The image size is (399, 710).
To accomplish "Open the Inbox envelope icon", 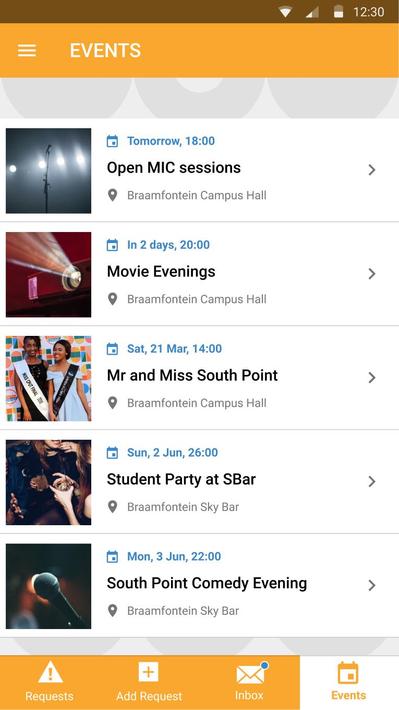I will click(x=251, y=673).
